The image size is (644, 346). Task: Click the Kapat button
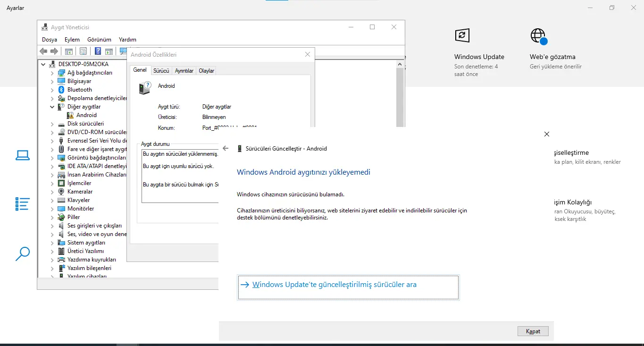click(x=533, y=331)
